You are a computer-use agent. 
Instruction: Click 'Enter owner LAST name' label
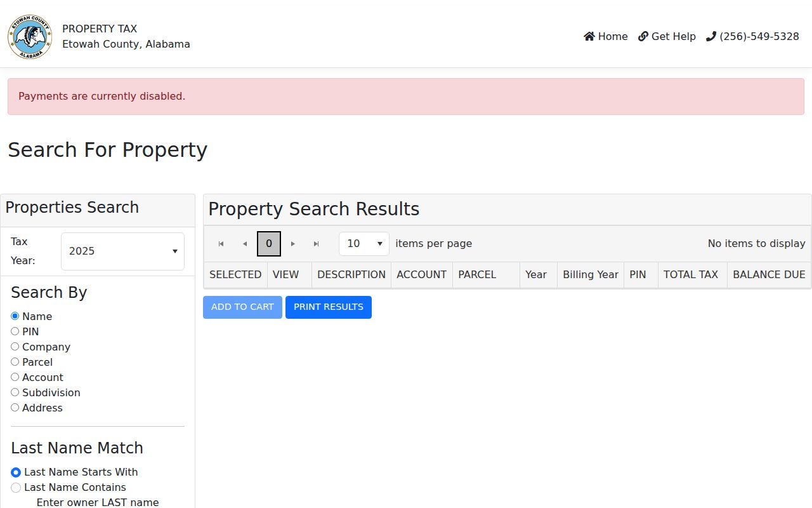click(x=98, y=502)
